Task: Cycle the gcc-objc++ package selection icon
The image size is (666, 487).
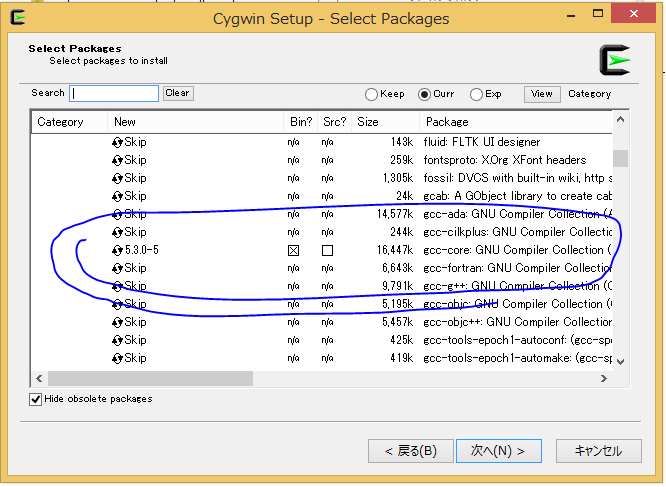Action: click(x=117, y=323)
